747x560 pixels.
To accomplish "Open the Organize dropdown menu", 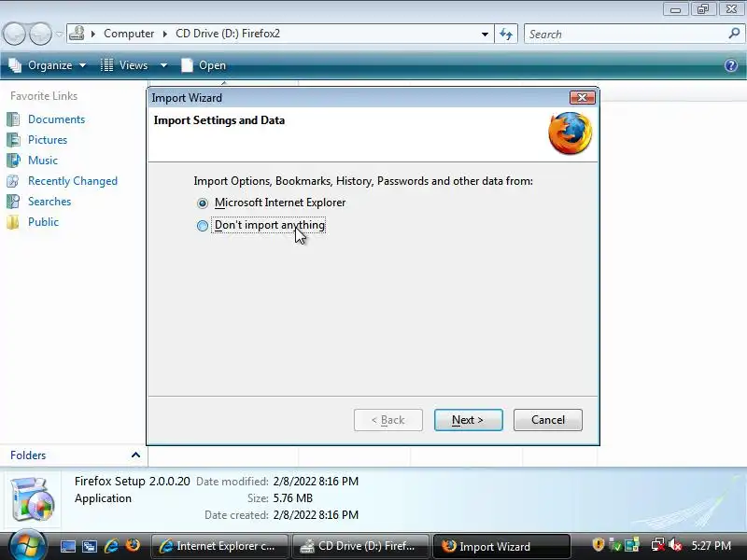I will (x=48, y=65).
